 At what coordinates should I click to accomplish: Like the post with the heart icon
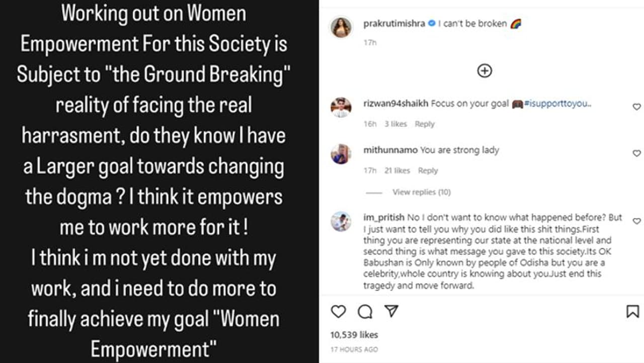pos(339,312)
